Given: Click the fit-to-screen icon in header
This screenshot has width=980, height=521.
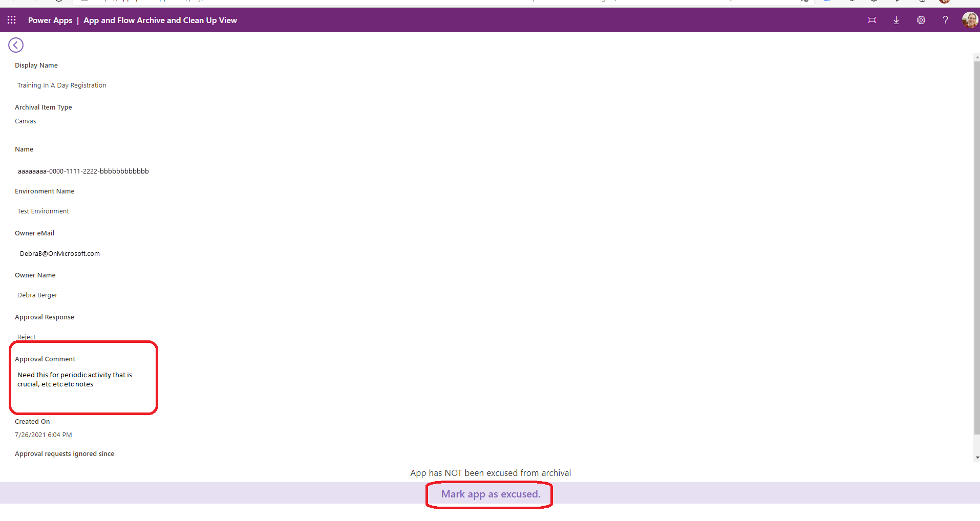Looking at the screenshot, I should pos(872,20).
